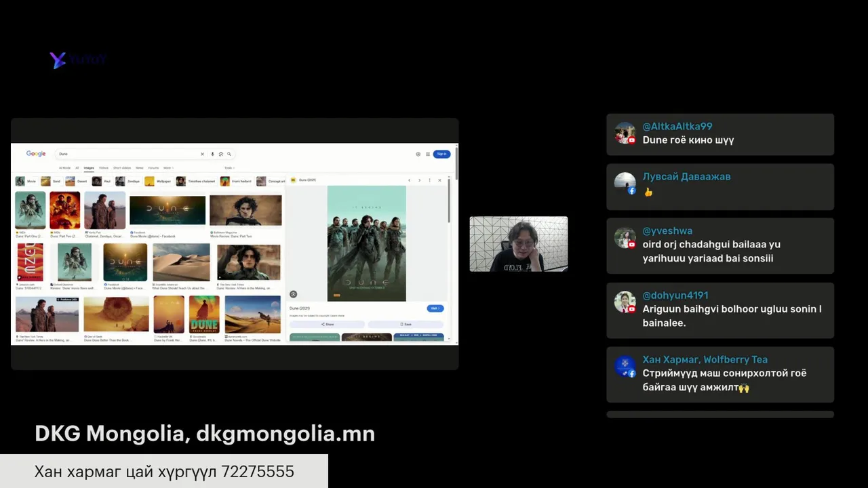Select the Paul filter chip
Viewport: 868px width, 488px height.
tap(102, 181)
